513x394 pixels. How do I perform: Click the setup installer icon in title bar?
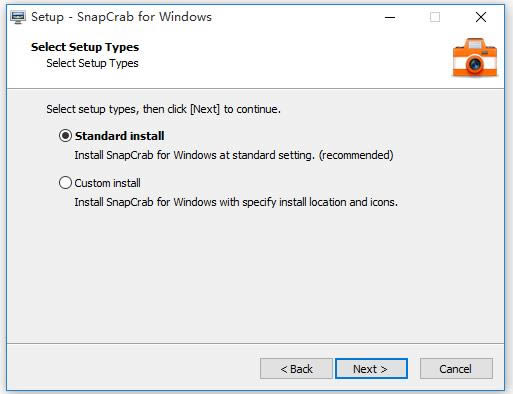(x=18, y=17)
